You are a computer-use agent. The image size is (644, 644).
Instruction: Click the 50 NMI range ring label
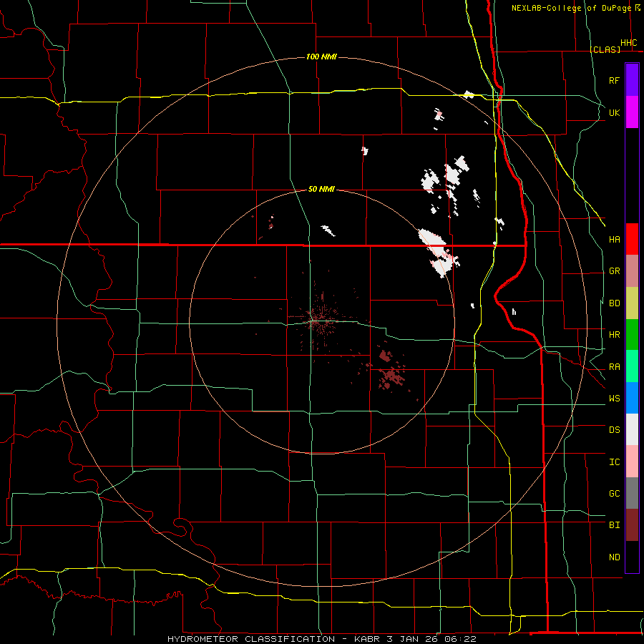pyautogui.click(x=321, y=189)
